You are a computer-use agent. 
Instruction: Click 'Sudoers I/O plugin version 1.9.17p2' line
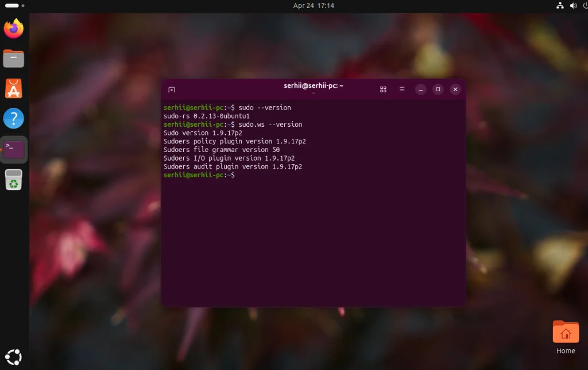pos(229,158)
